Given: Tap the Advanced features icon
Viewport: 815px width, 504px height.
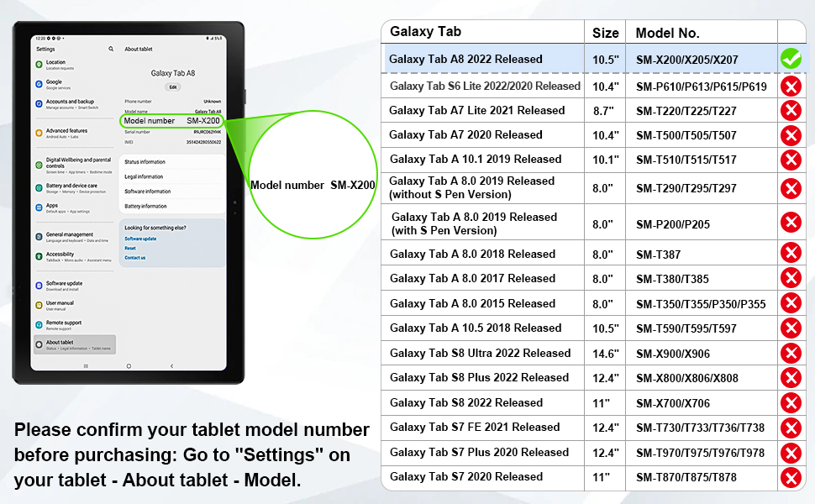Looking at the screenshot, I should pos(39,133).
